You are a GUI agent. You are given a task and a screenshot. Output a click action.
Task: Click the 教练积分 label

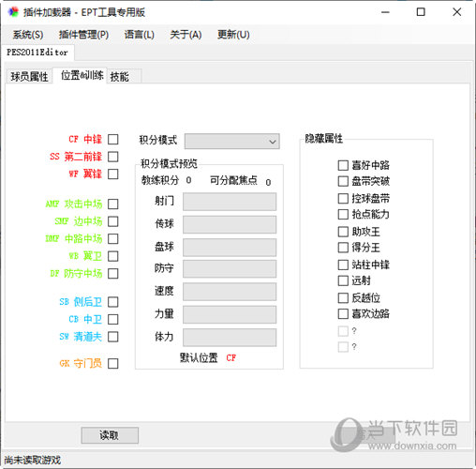[x=160, y=180]
